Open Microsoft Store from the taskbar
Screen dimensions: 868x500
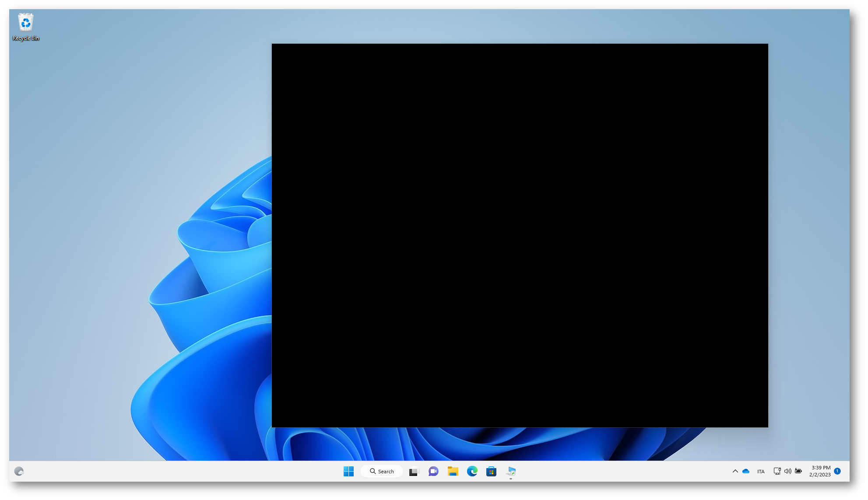click(491, 471)
